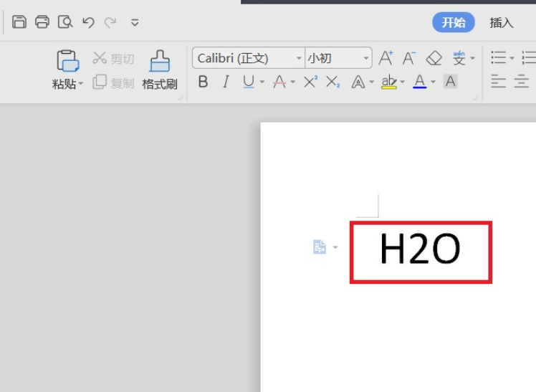The height and width of the screenshot is (392, 536).
Task: Open the Calibri font name dropdown
Action: 299,59
